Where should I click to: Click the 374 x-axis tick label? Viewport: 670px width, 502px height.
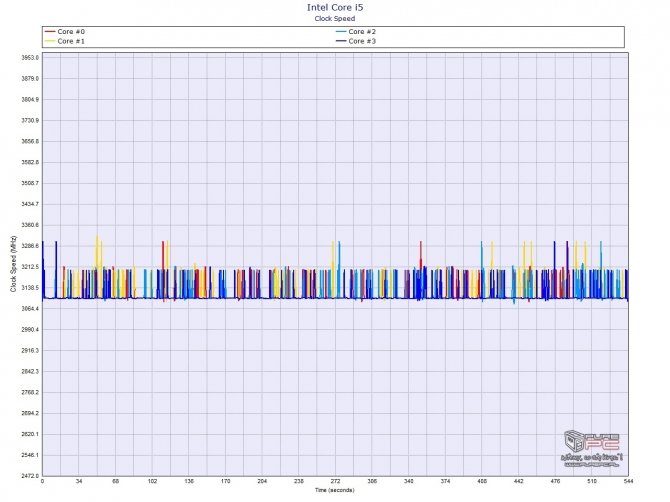[445, 481]
